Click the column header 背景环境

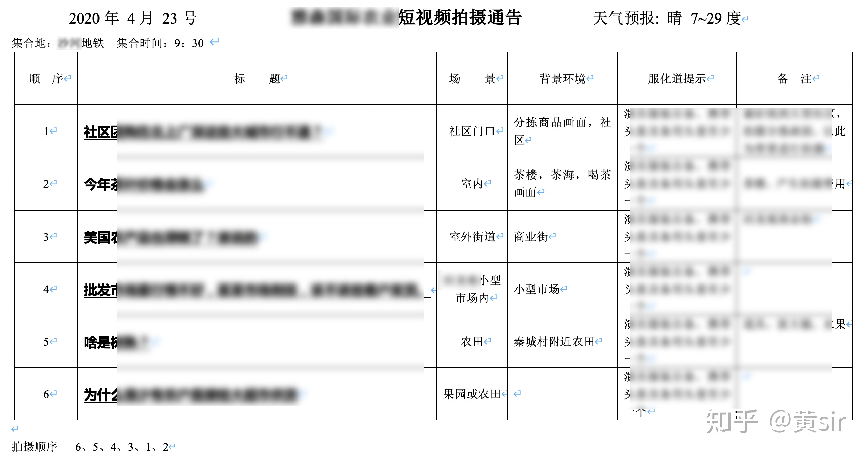click(x=562, y=79)
